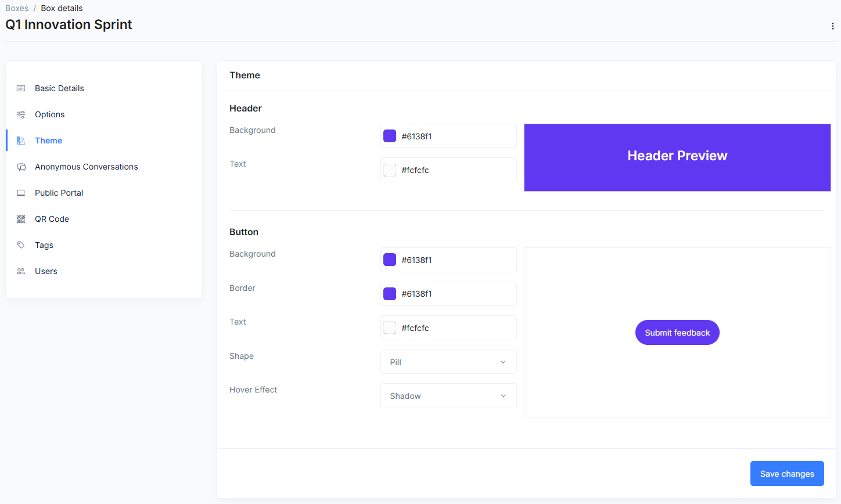Image resolution: width=841 pixels, height=504 pixels.
Task: Open the Header Background color swatch
Action: 390,135
